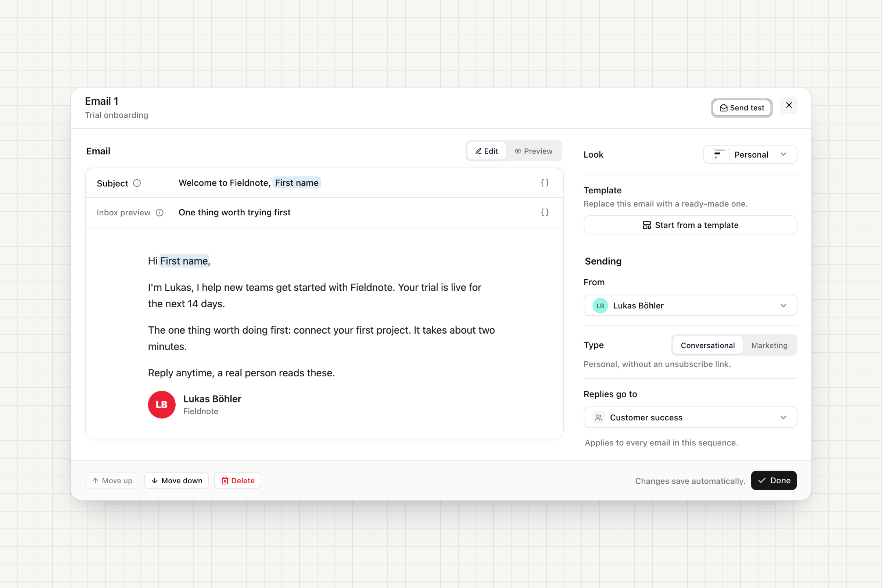The image size is (882, 588).
Task: Click "Fieldnote" under the signature
Action: point(201,411)
